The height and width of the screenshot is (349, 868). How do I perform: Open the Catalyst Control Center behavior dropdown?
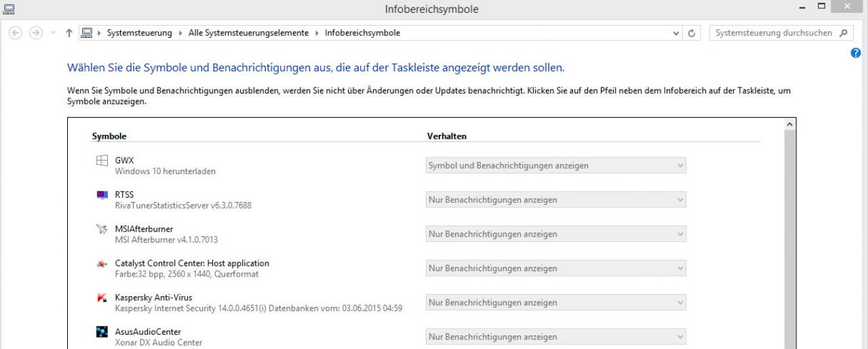[555, 268]
